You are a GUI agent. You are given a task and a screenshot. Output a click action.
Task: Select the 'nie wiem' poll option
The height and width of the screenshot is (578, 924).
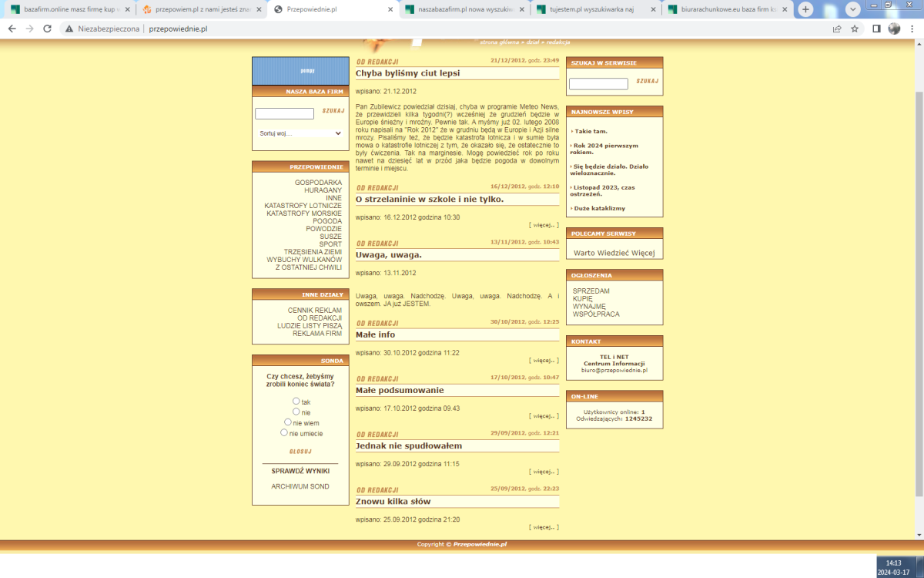(x=288, y=422)
